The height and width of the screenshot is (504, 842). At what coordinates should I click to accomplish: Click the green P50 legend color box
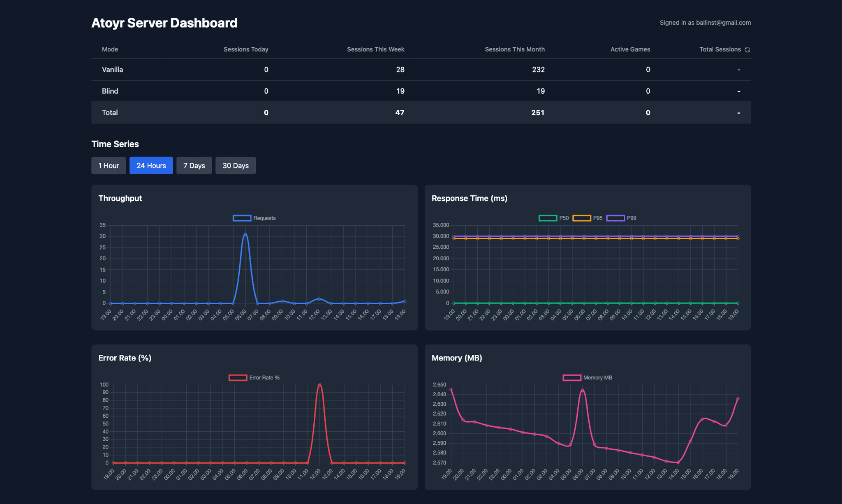pyautogui.click(x=548, y=218)
